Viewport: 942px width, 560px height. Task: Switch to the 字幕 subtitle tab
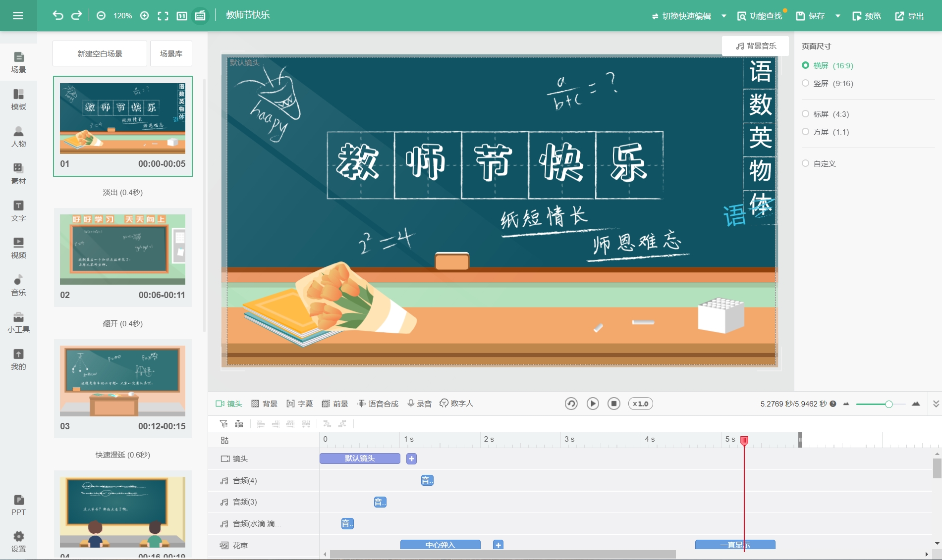pyautogui.click(x=300, y=404)
